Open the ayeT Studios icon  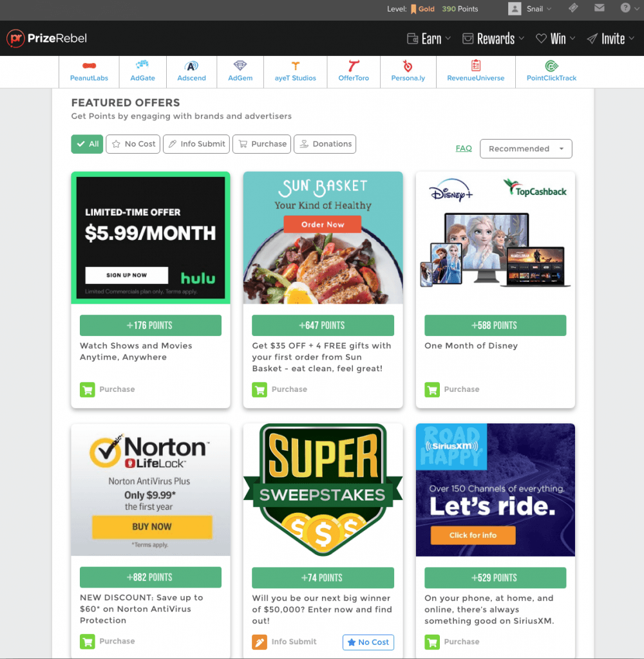click(x=296, y=66)
